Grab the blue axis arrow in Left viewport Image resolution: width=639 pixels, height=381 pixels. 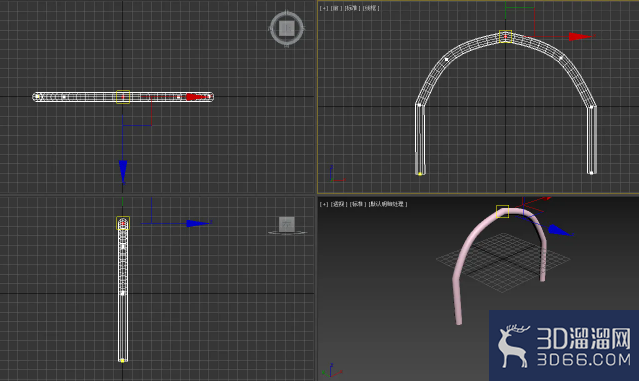(198, 223)
